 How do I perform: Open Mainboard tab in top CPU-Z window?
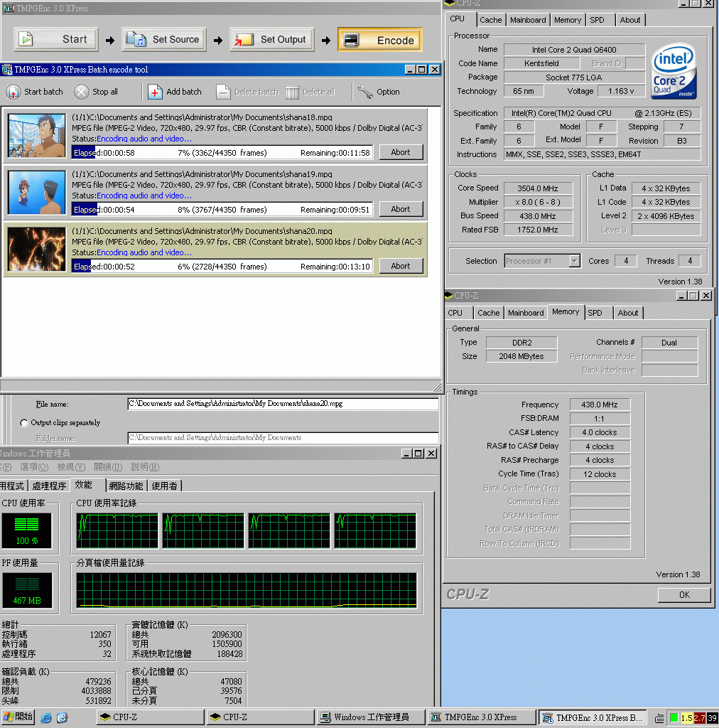point(528,20)
